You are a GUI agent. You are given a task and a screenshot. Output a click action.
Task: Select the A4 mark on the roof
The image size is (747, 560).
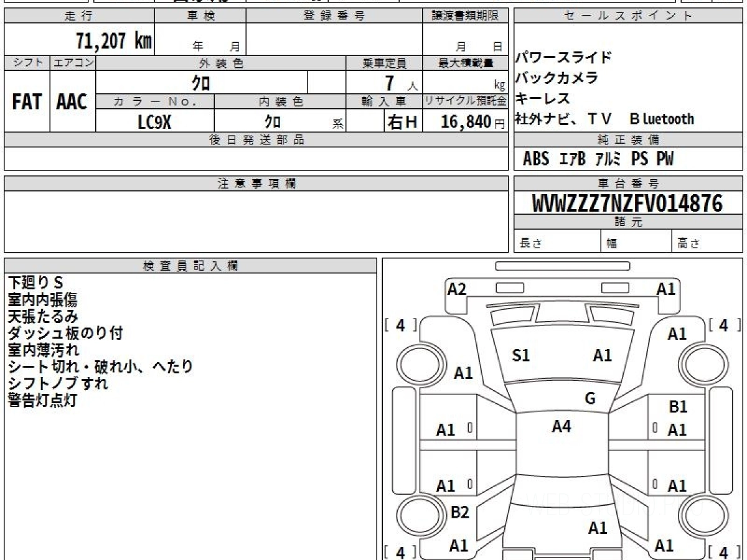(x=561, y=426)
